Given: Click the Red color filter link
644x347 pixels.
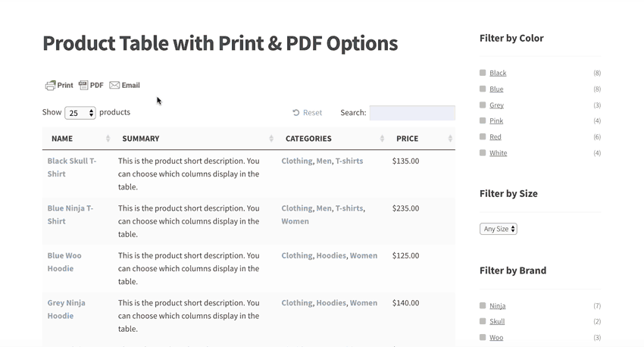Looking at the screenshot, I should pos(496,136).
